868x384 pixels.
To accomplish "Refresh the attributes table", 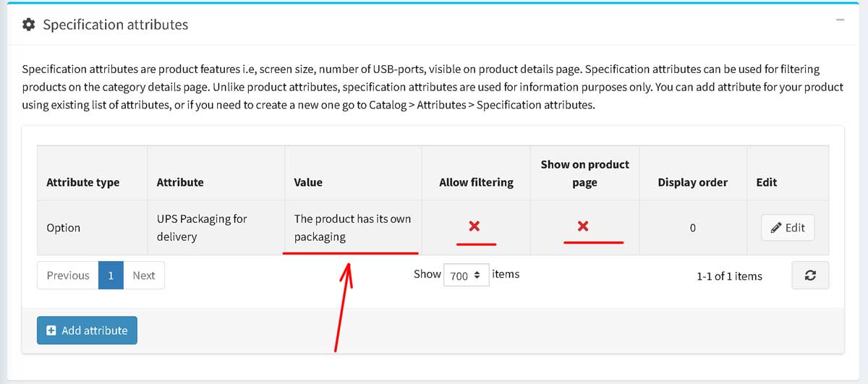I will tap(810, 276).
